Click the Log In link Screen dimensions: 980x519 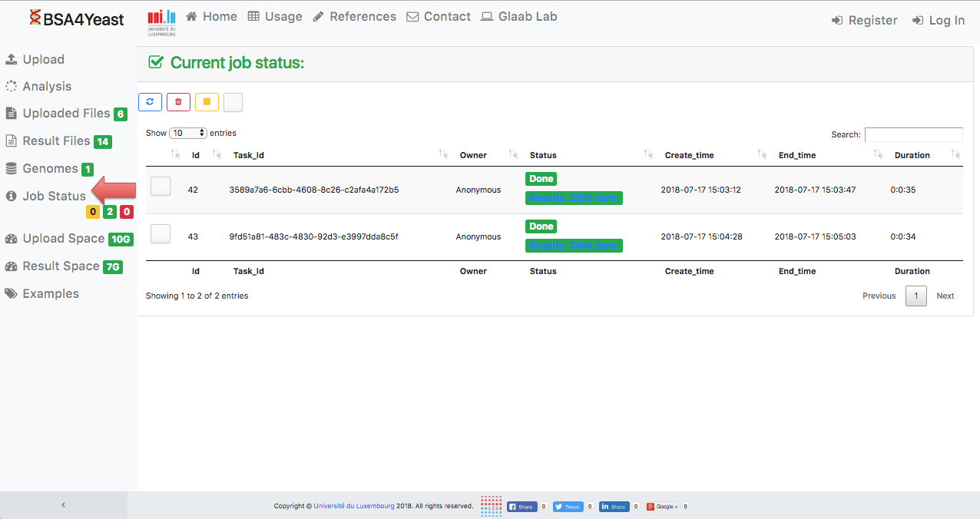[x=939, y=21]
